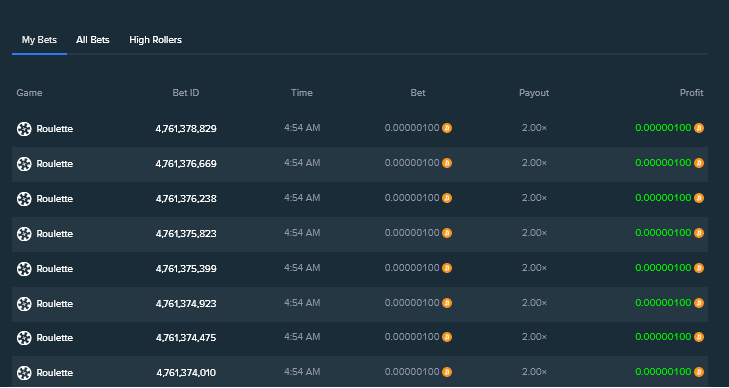The image size is (729, 388).
Task: Click the Profit bitcoin icon in row 4,761,376,238
Action: pyautogui.click(x=699, y=198)
